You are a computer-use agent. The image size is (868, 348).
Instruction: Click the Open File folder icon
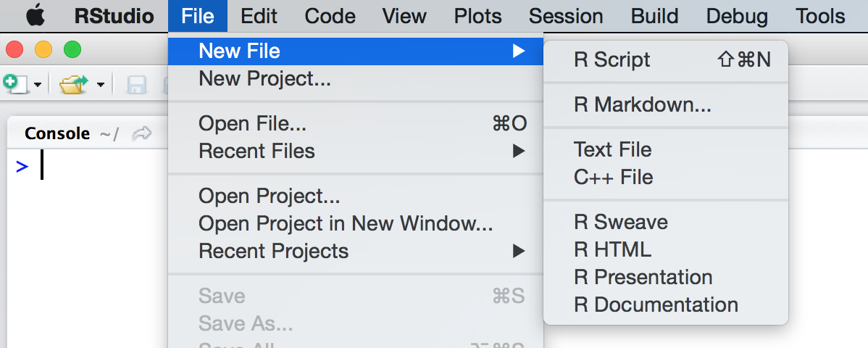point(73,85)
